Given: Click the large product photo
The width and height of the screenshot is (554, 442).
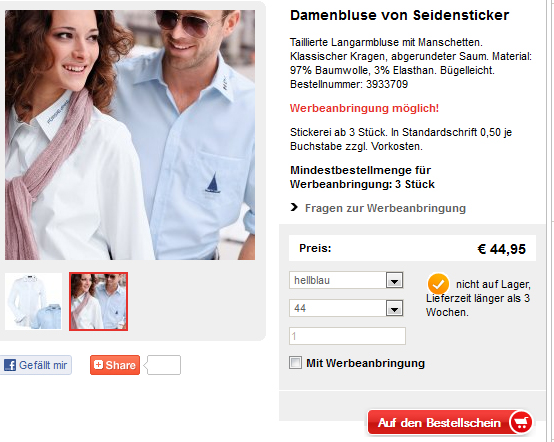Looking at the screenshot, I should point(130,135).
